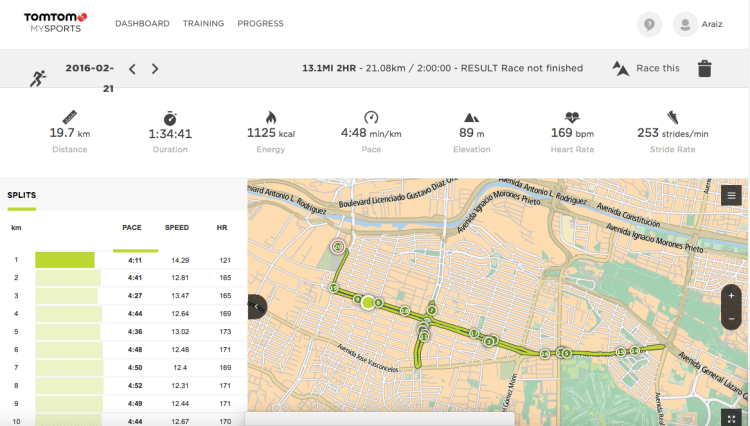Select split 5 pace bar
The height and width of the screenshot is (426, 750).
pos(67,332)
